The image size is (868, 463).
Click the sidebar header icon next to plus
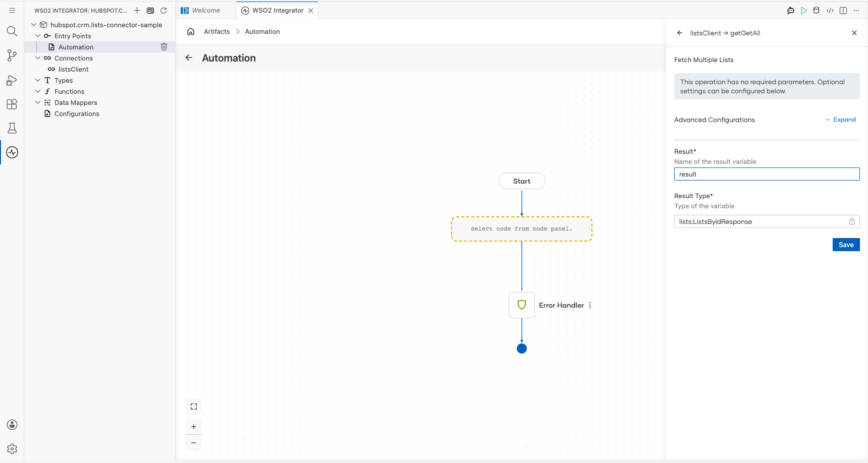click(150, 10)
